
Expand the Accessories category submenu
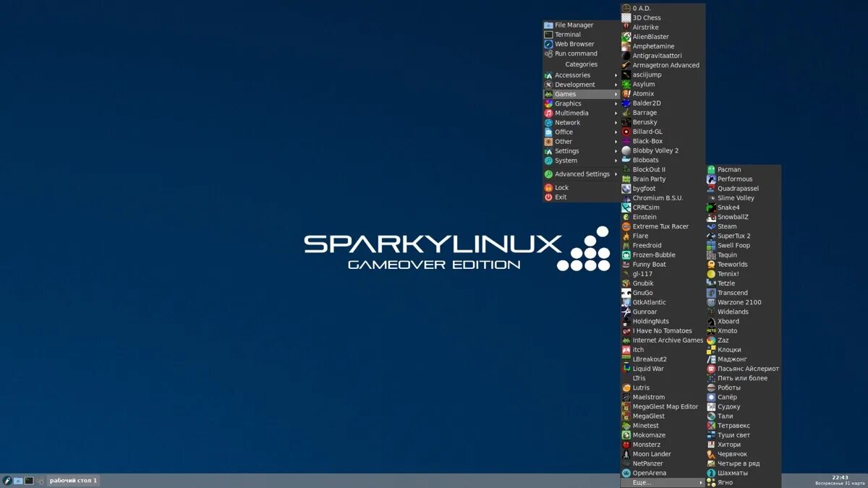tap(582, 75)
